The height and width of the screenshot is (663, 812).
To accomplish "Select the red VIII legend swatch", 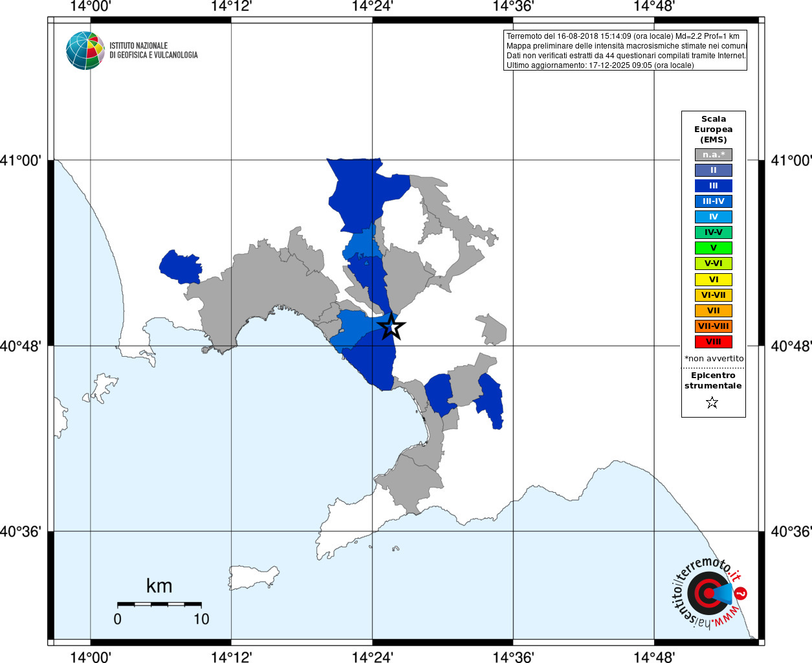I will coord(714,342).
